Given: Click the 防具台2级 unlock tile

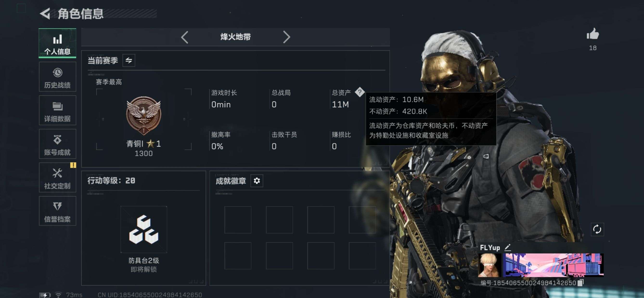Looking at the screenshot, I should click(144, 229).
